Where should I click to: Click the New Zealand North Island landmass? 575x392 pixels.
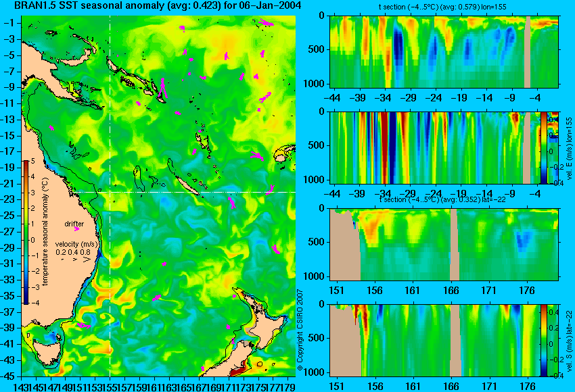click(x=267, y=324)
